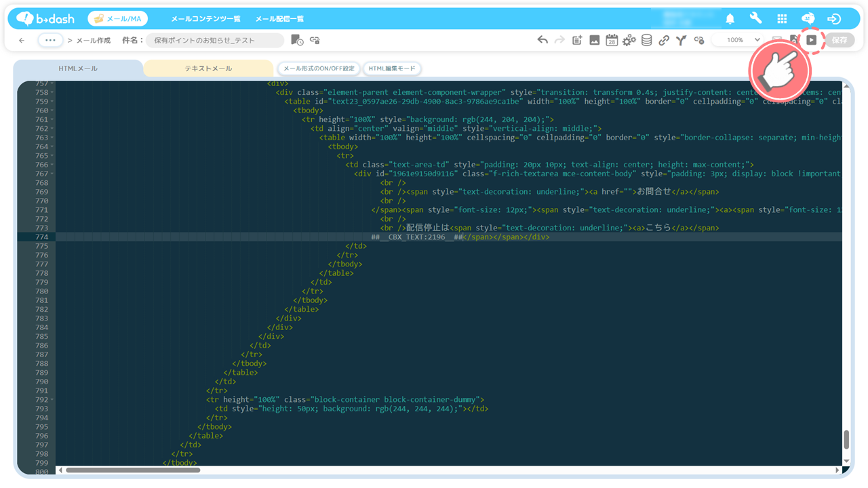
Task: Click the 件名 subject input field
Action: coord(215,40)
